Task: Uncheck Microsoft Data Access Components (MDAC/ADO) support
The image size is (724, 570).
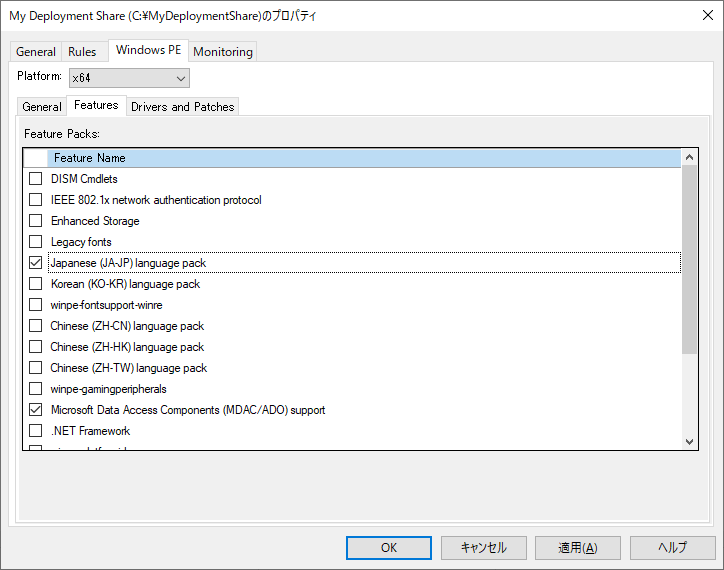Action: [x=36, y=410]
